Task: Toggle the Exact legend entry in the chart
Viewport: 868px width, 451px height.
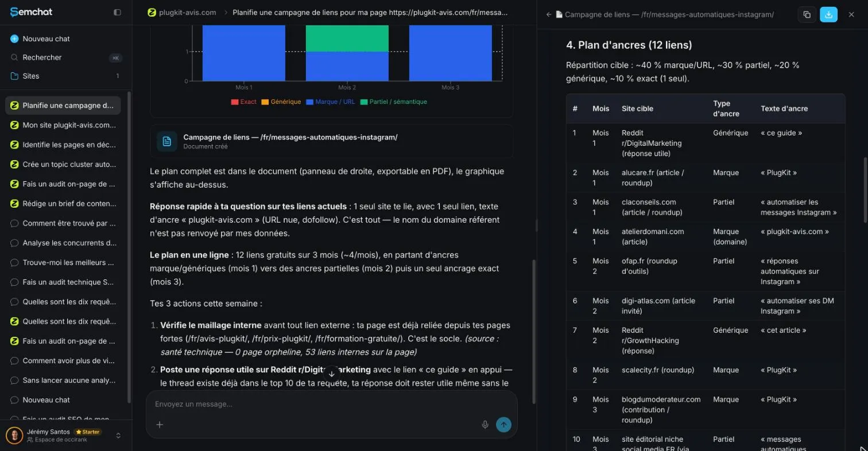Action: pyautogui.click(x=243, y=102)
